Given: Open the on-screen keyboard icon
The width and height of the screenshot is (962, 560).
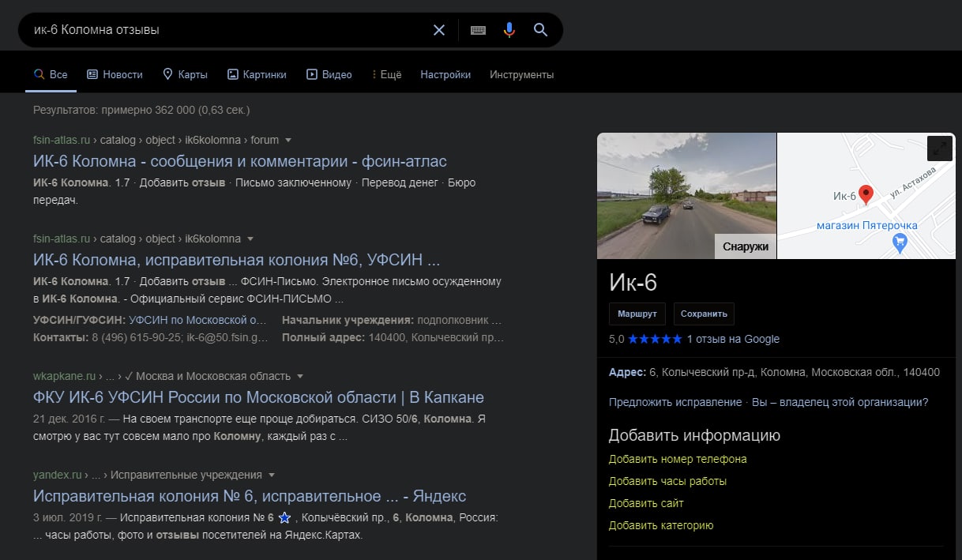Looking at the screenshot, I should (478, 30).
